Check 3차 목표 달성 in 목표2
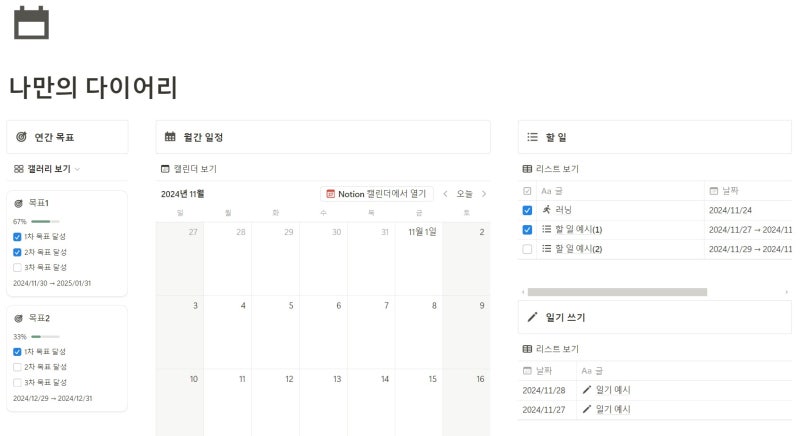Screen dimensions: 800x436 tap(17, 382)
